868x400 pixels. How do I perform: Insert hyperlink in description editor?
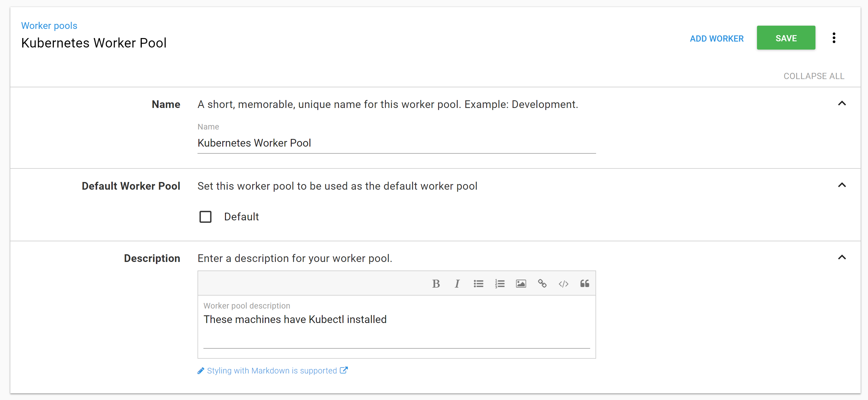tap(542, 284)
